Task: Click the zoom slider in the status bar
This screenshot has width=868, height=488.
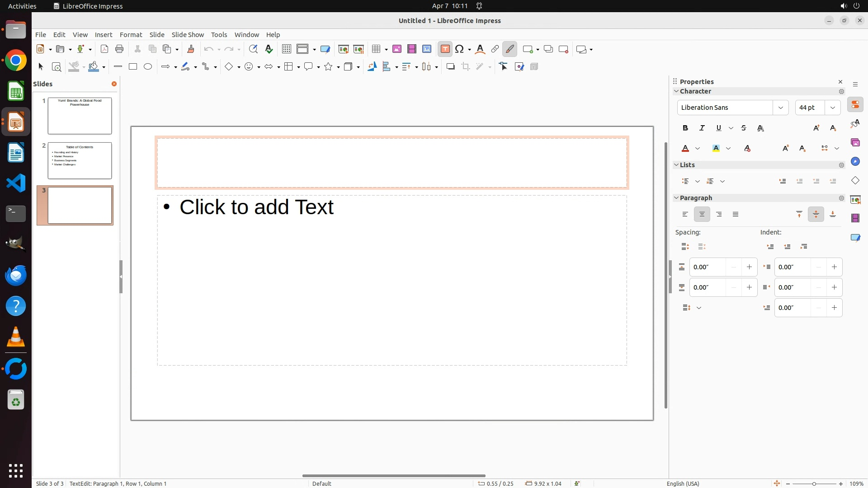Action: point(814,484)
